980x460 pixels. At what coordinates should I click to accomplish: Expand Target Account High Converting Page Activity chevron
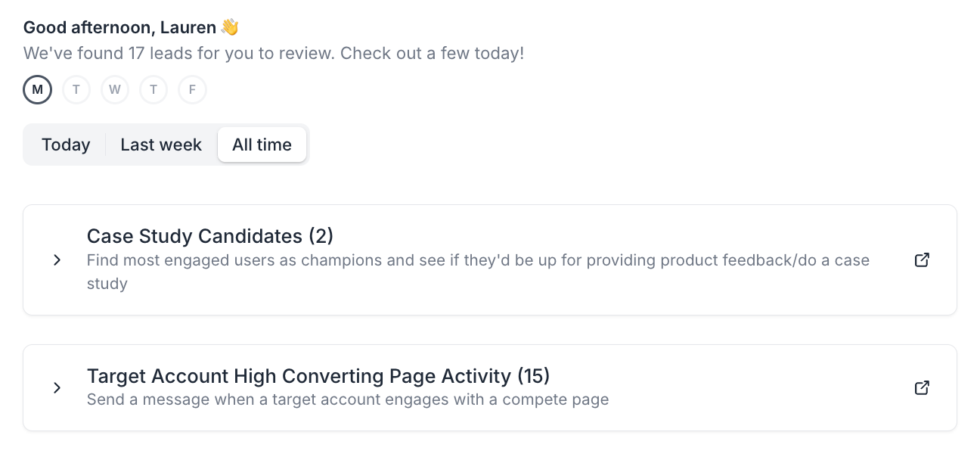57,388
